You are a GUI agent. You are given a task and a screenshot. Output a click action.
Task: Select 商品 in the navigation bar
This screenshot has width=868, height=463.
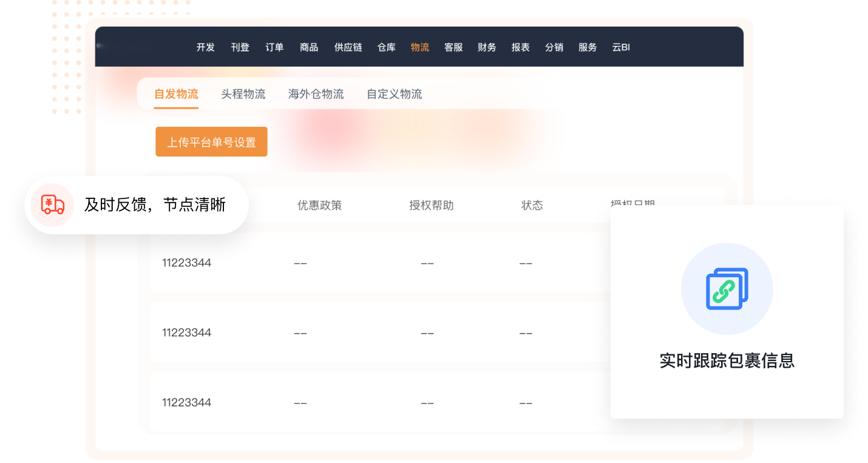point(309,47)
